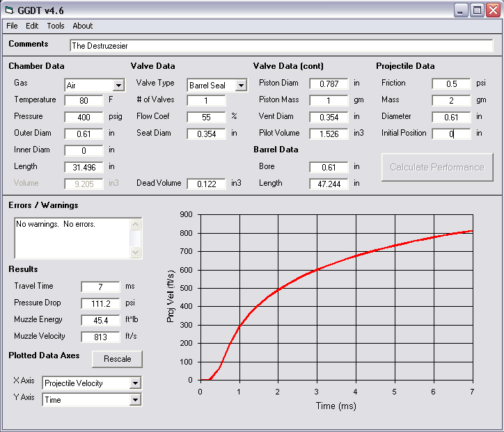This screenshot has width=504, height=432.
Task: Open the Y Axis dropdown
Action: pos(135,400)
